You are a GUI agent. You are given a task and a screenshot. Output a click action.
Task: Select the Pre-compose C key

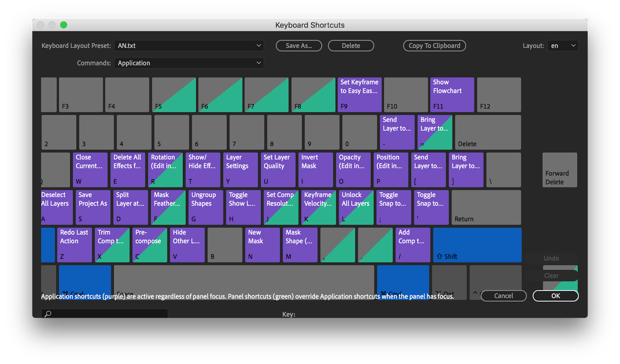150,245
